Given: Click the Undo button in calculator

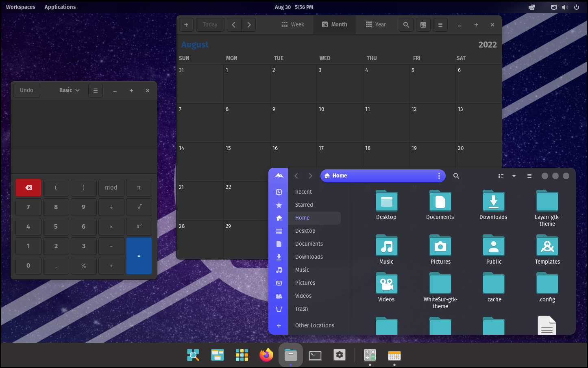Looking at the screenshot, I should (26, 90).
